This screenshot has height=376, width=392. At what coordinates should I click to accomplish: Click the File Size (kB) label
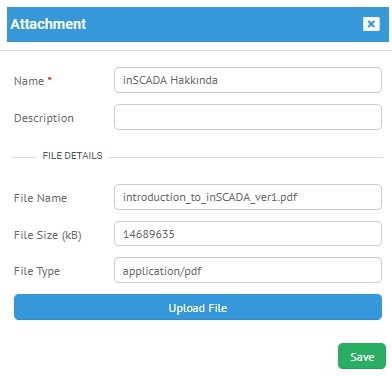[x=48, y=235]
